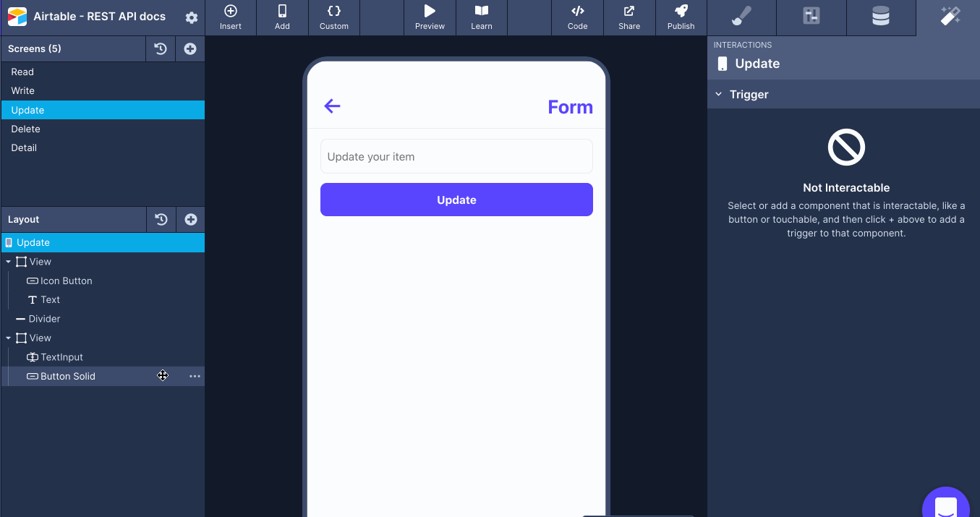Select the Write screen
This screenshot has width=980, height=517.
tap(103, 90)
